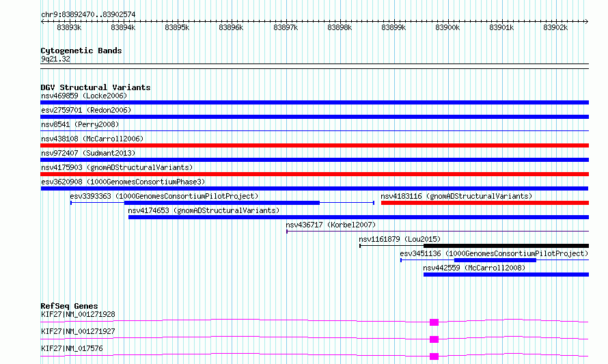This screenshot has height=364, width=608.
Task: Select the esv2759701 (Redon2006) variant bar
Action: click(x=314, y=117)
